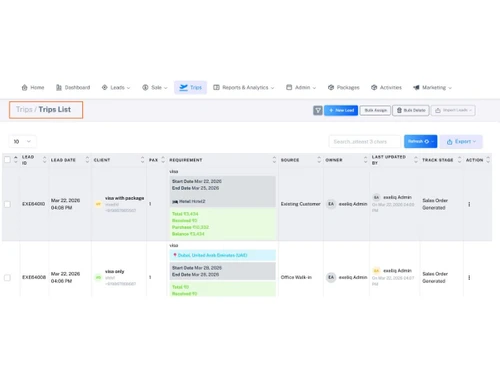Open the Import Leads dropdown

(453, 110)
